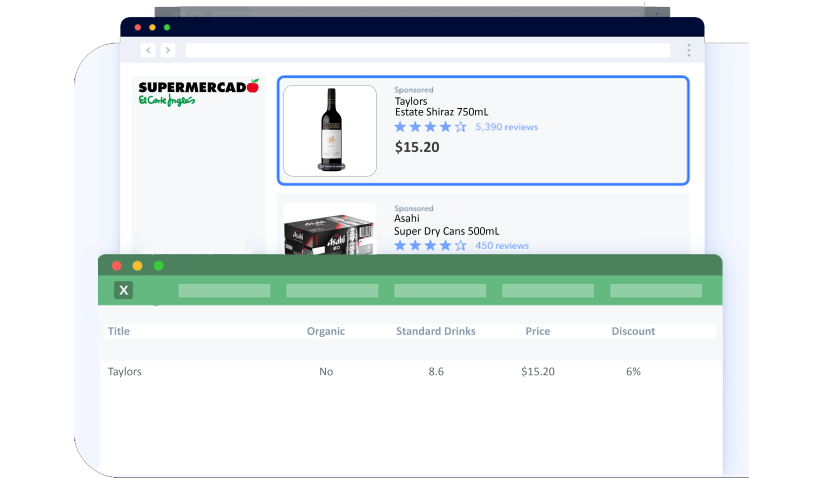
Task: Click Asahi Super Dry Cans 500mL title
Action: pyautogui.click(x=447, y=225)
